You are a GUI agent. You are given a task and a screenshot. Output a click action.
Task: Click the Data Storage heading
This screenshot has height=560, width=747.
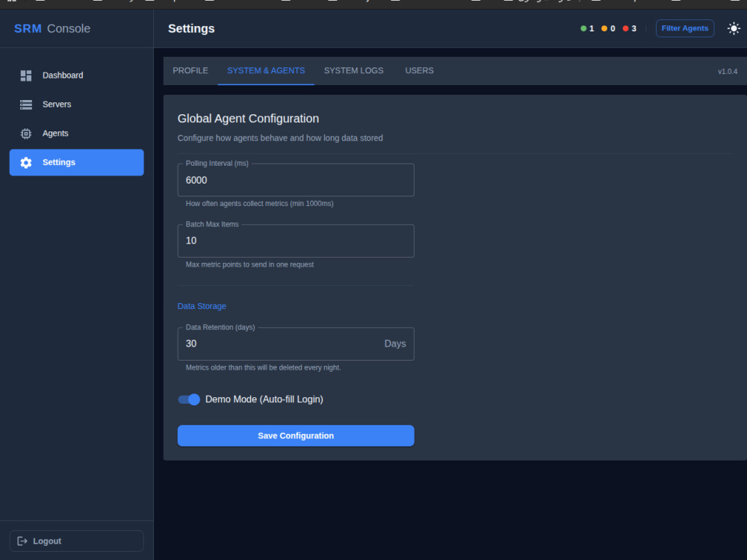click(202, 306)
